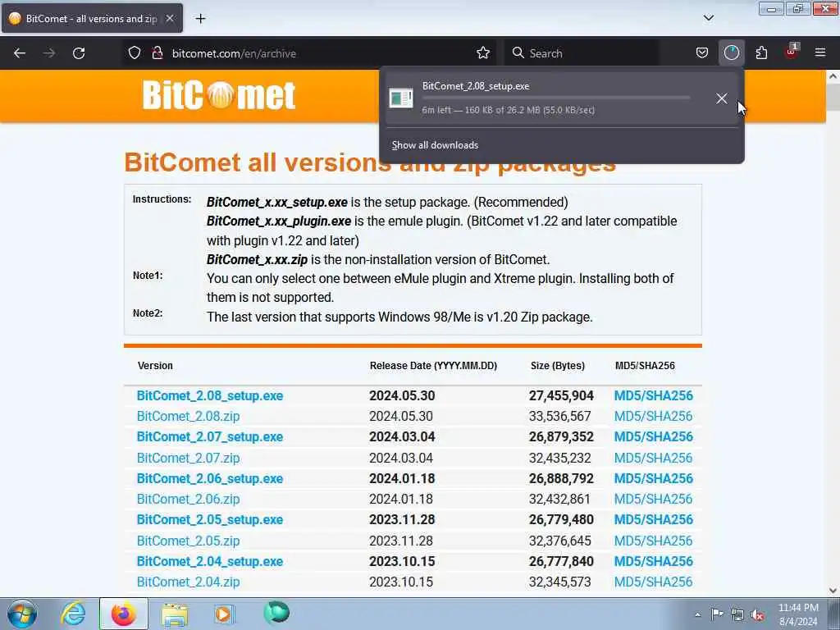Click the Size (Bytes) column header
This screenshot has height=630, width=840.
point(558,366)
